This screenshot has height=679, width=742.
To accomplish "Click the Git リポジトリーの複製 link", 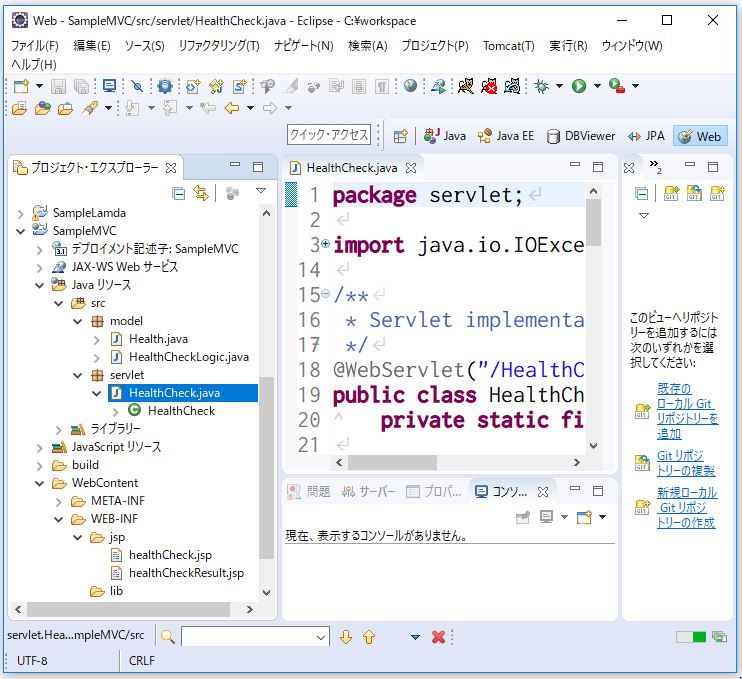I will tap(686, 463).
